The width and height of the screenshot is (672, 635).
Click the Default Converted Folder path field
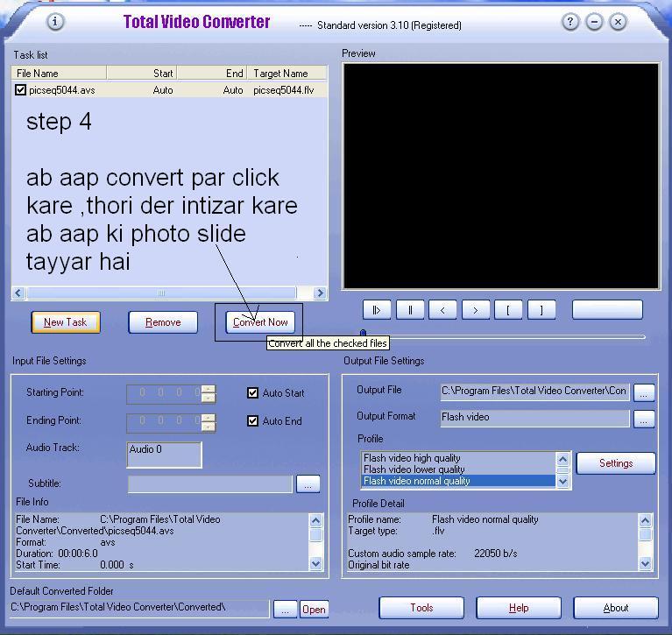(139, 609)
